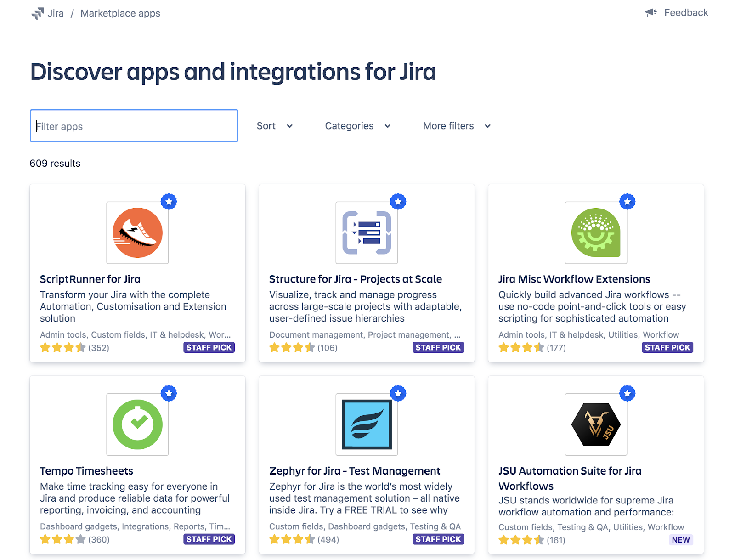
Task: Open JSU Automation Suite for Jira Workflows title
Action: click(570, 478)
